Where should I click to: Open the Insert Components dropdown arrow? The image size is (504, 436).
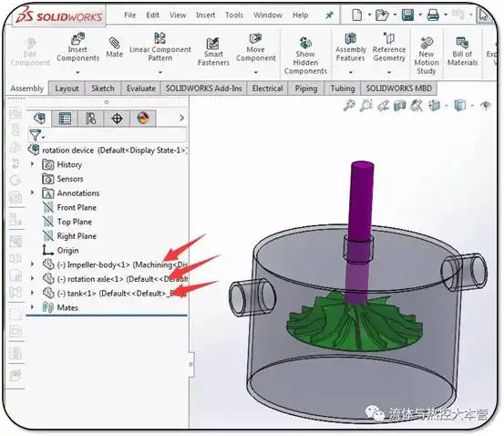tap(77, 72)
